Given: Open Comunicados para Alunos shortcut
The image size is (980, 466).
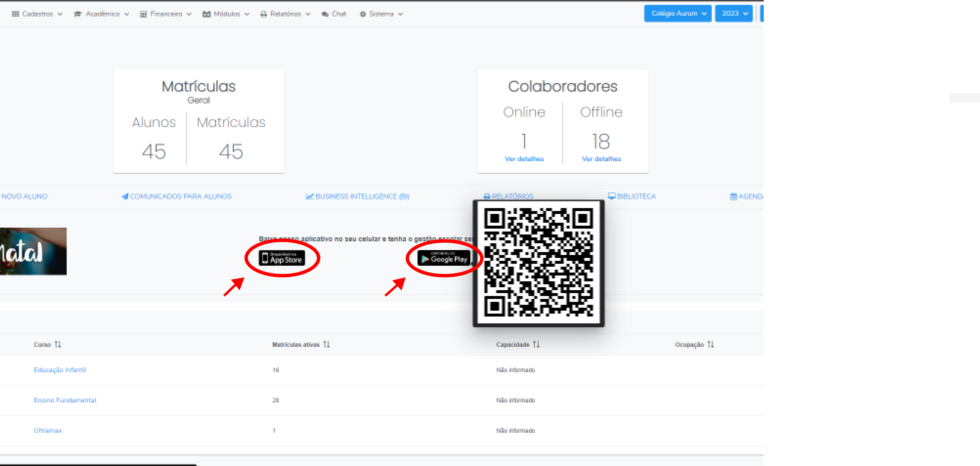Looking at the screenshot, I should (x=176, y=196).
